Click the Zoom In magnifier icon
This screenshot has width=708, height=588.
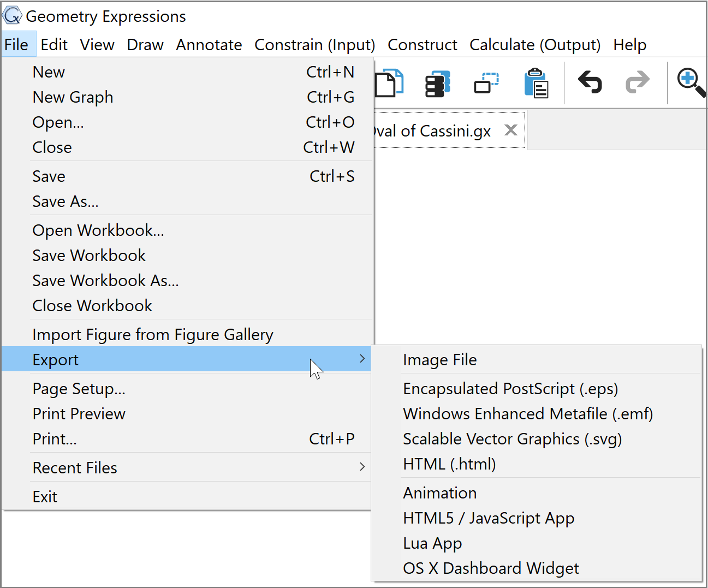point(690,82)
